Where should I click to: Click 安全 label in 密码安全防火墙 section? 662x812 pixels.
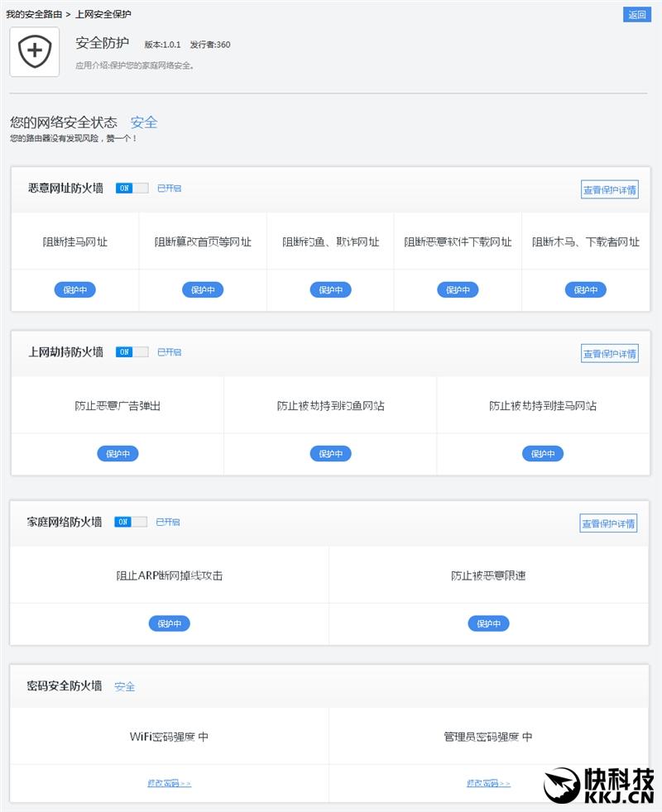click(x=124, y=686)
